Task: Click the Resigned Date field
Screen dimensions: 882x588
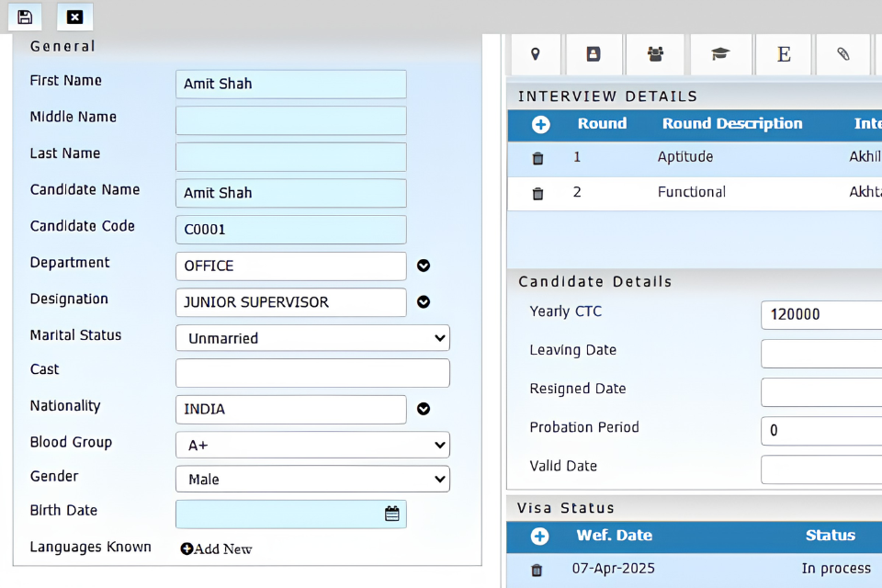Action: pyautogui.click(x=821, y=392)
